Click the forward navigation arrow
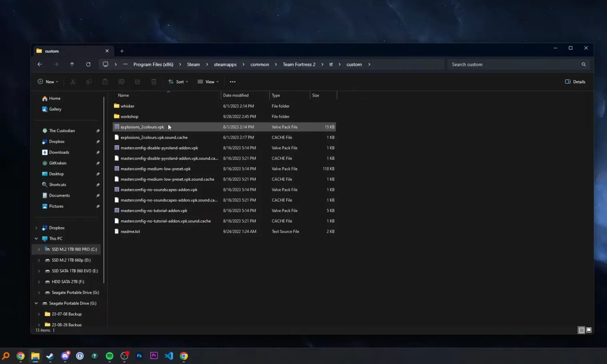 [x=56, y=64]
